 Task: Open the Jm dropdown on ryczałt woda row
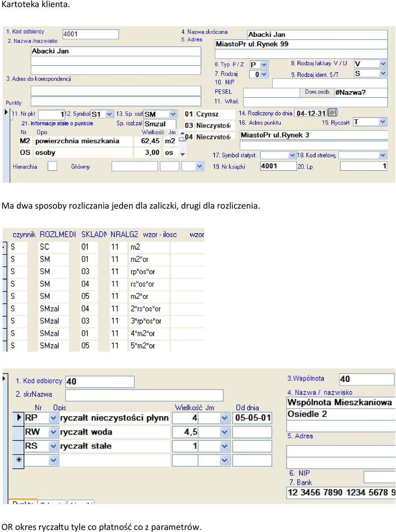click(x=224, y=432)
